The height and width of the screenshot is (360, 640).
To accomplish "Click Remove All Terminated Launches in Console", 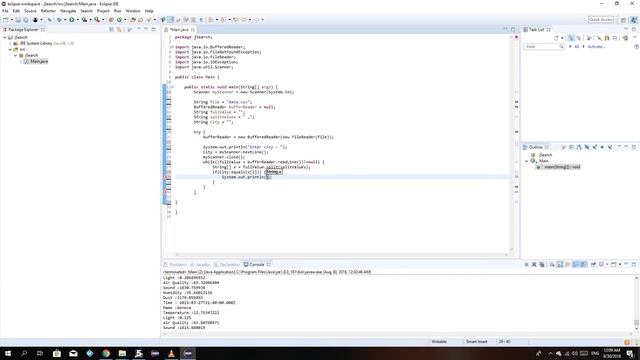I will [x=542, y=264].
